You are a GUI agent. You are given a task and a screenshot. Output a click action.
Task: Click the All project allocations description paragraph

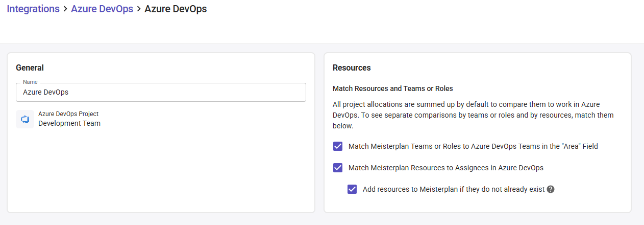[x=473, y=115]
